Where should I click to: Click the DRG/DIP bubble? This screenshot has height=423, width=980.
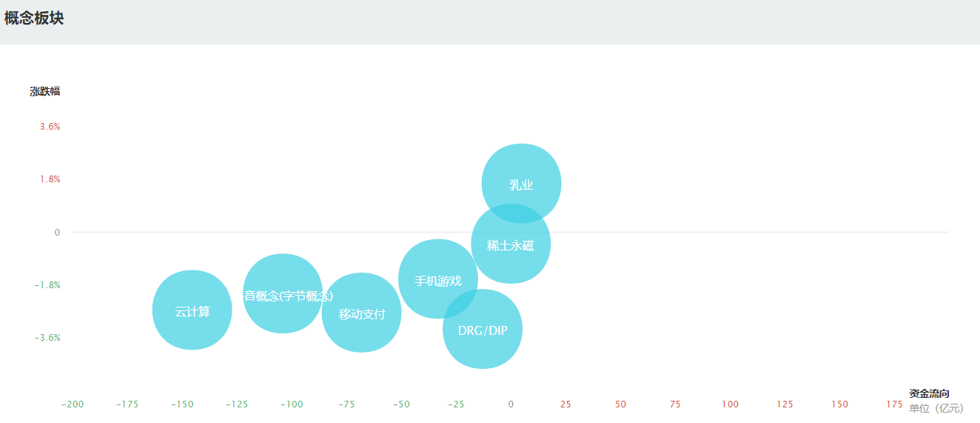pyautogui.click(x=483, y=329)
